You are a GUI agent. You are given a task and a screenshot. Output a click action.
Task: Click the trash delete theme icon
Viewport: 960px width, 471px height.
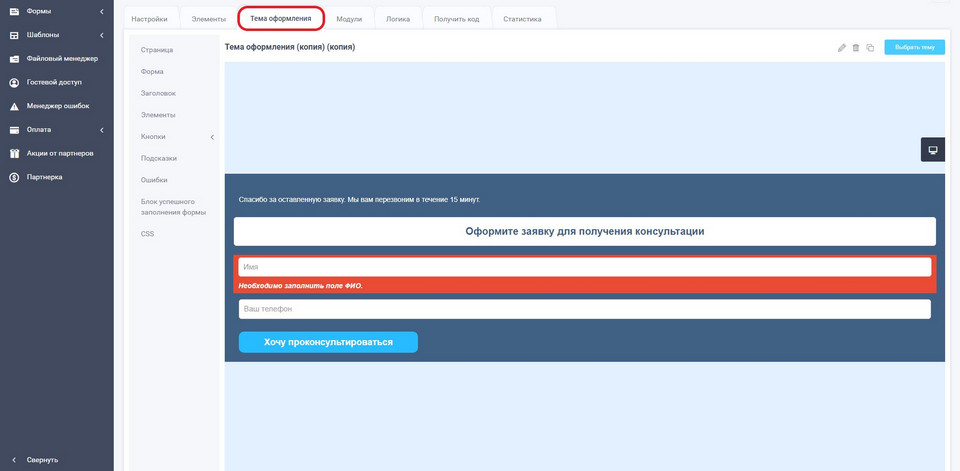[x=856, y=48]
